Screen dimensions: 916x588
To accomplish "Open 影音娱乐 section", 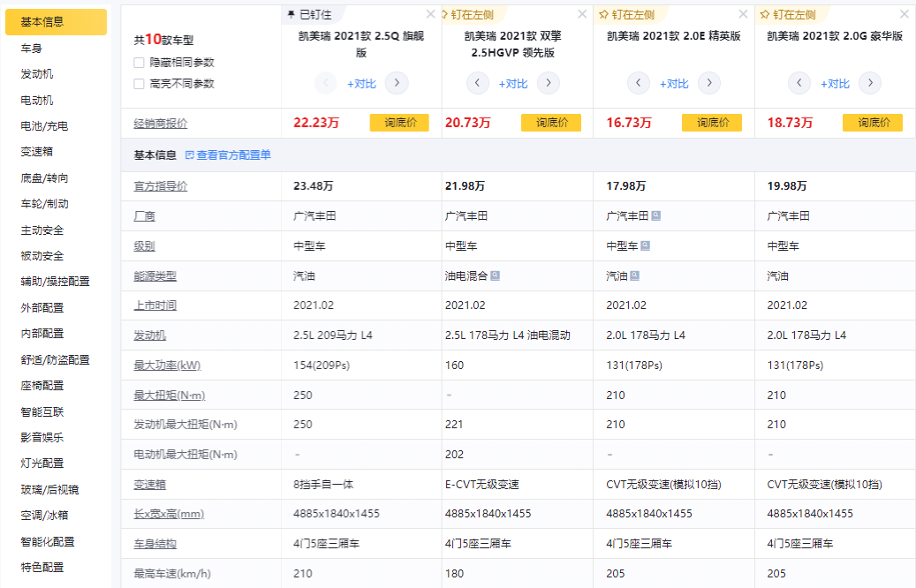I will tap(42, 437).
